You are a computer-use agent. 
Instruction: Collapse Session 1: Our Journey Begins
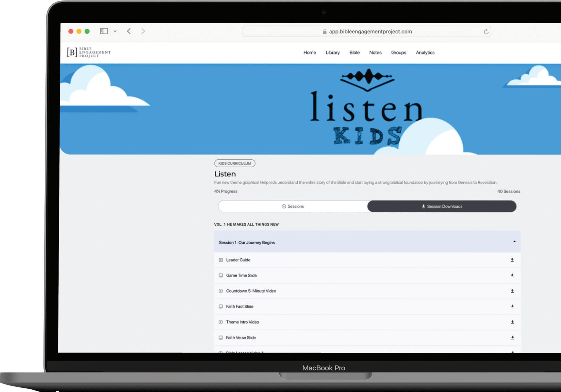[x=514, y=242]
